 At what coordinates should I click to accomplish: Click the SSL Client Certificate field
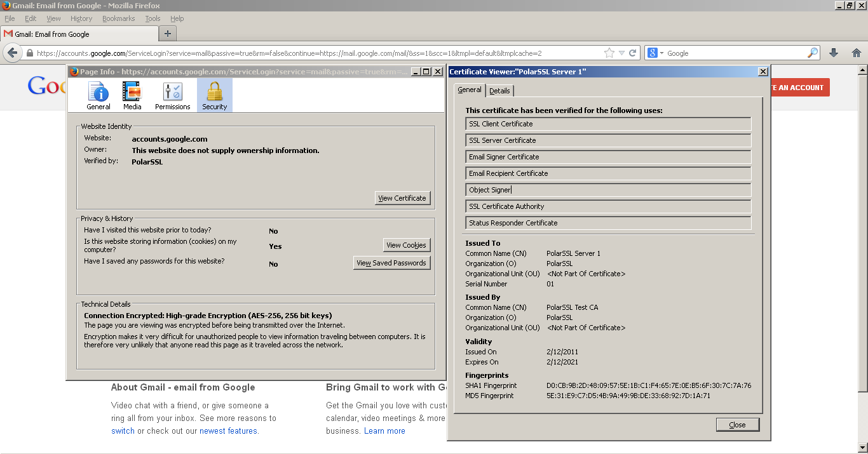(608, 124)
